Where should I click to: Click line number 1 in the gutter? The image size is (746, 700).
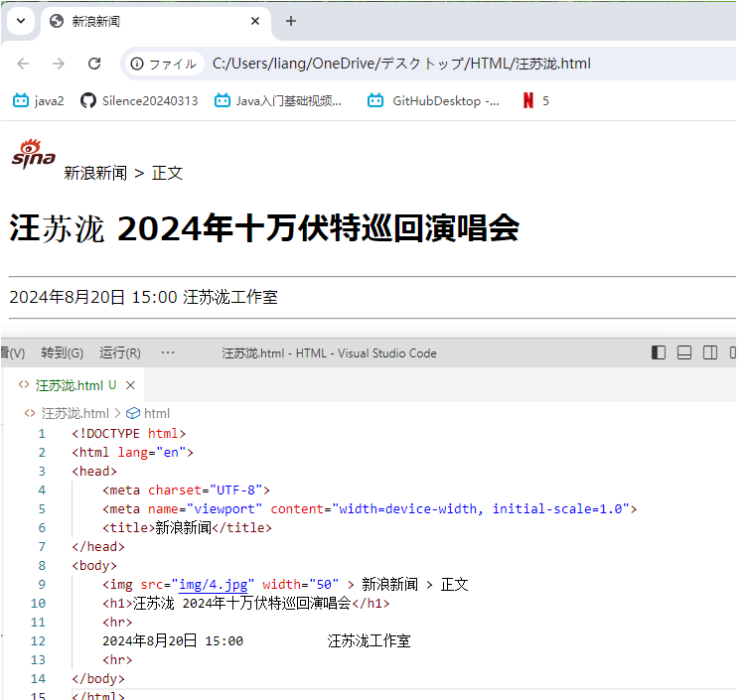[x=42, y=434]
